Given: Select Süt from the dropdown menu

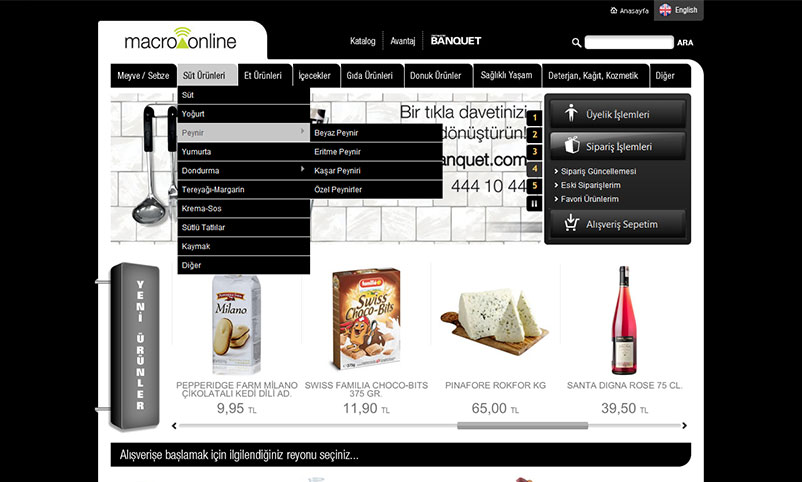Looking at the screenshot, I should [x=243, y=95].
